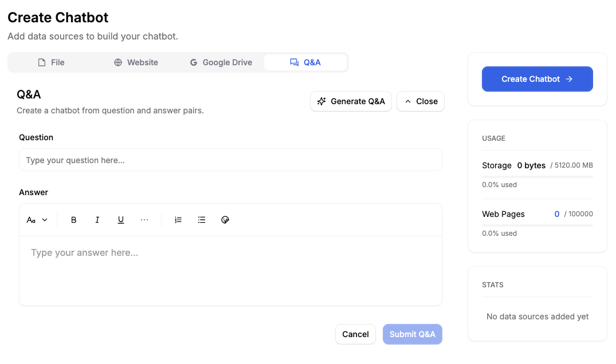This screenshot has width=616, height=364.
Task: Click the File document icon
Action: [x=41, y=62]
